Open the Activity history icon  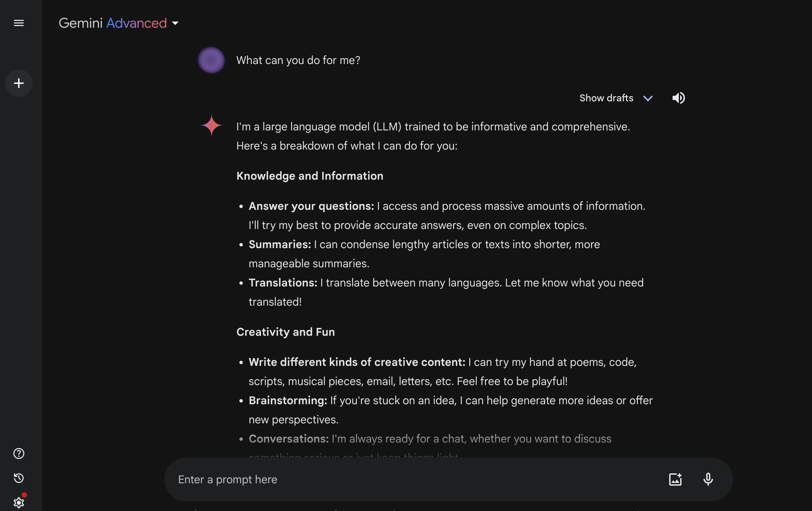pos(19,478)
